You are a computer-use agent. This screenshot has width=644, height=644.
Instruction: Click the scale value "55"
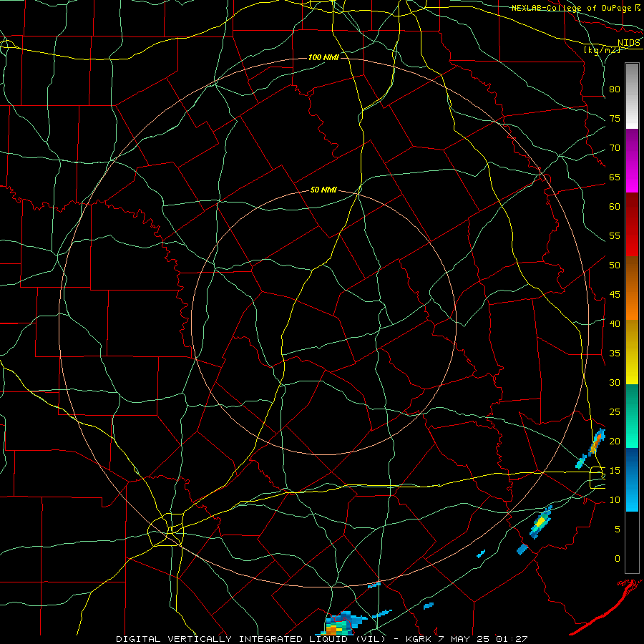pos(615,236)
